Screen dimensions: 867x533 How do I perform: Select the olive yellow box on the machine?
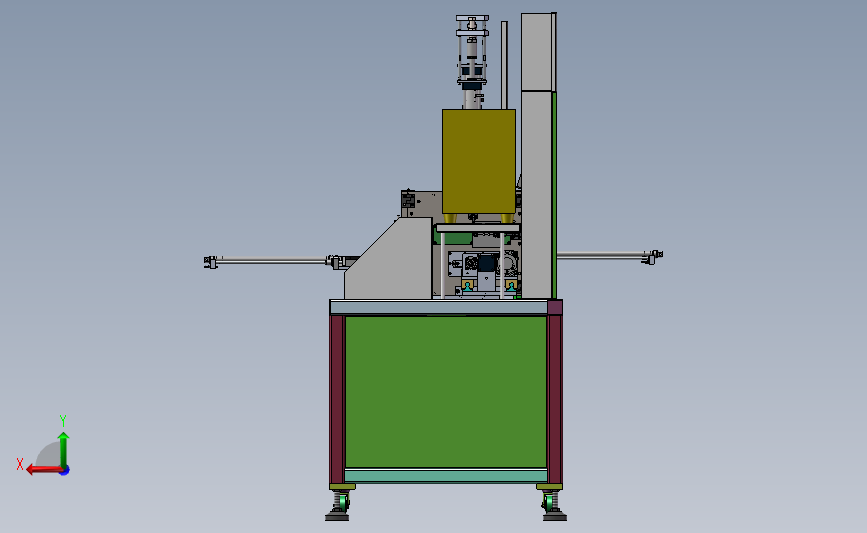click(479, 161)
